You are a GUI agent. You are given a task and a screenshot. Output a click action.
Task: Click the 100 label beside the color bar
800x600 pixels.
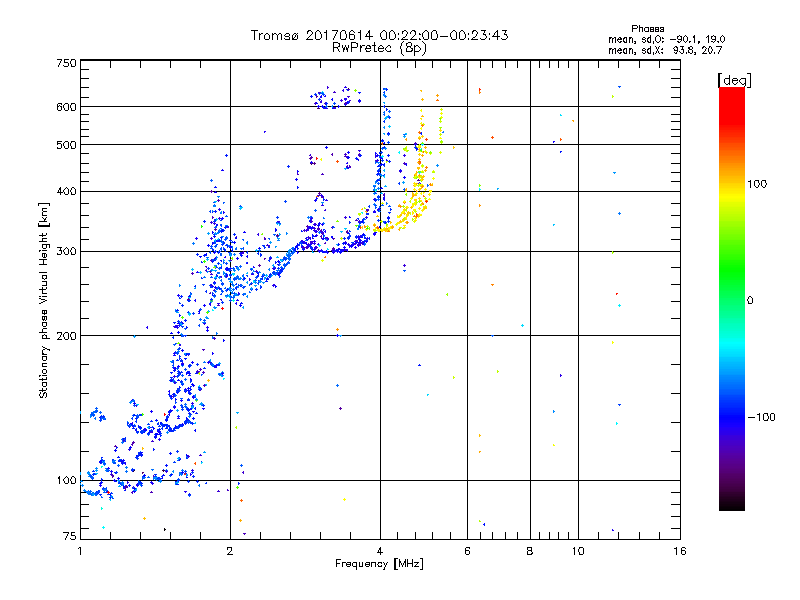pyautogui.click(x=757, y=184)
